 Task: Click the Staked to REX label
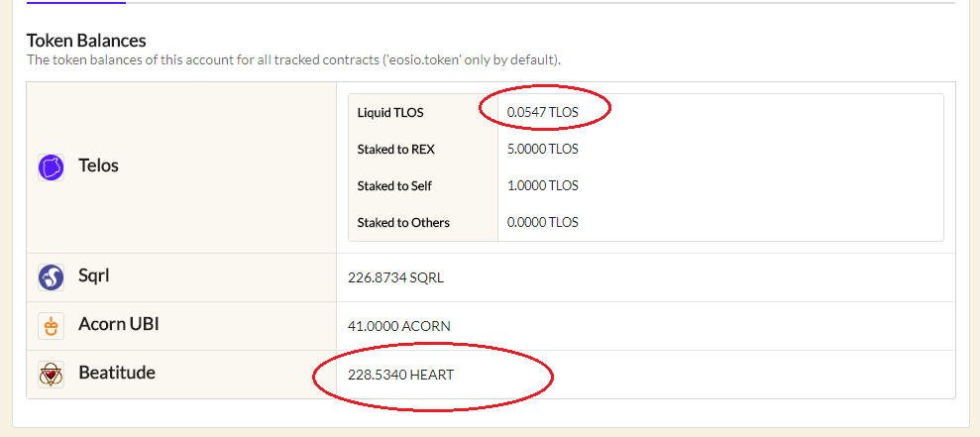tap(395, 150)
